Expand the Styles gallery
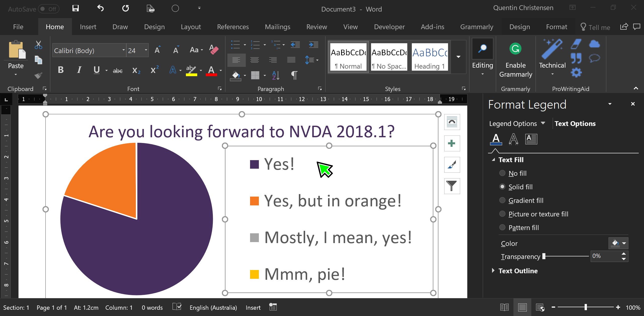 pos(458,57)
